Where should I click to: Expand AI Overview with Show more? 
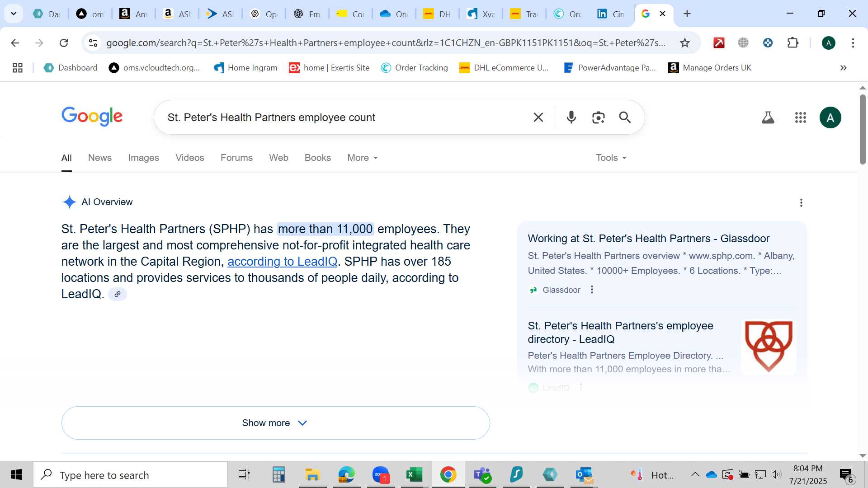point(275,423)
